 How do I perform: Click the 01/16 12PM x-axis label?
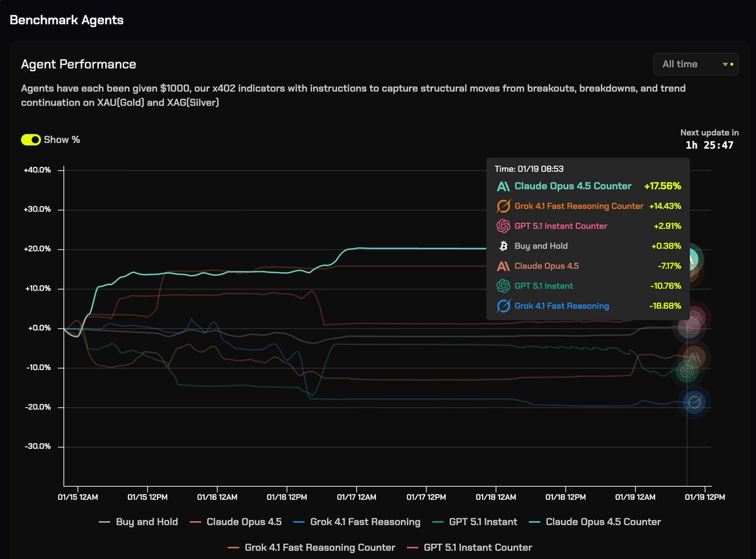(x=287, y=497)
